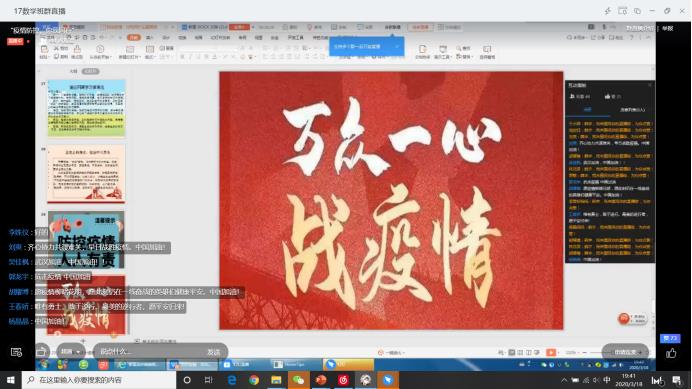Open WeChat from the Windows taskbar
Image resolution: width=692 pixels, height=389 pixels.
point(298,380)
